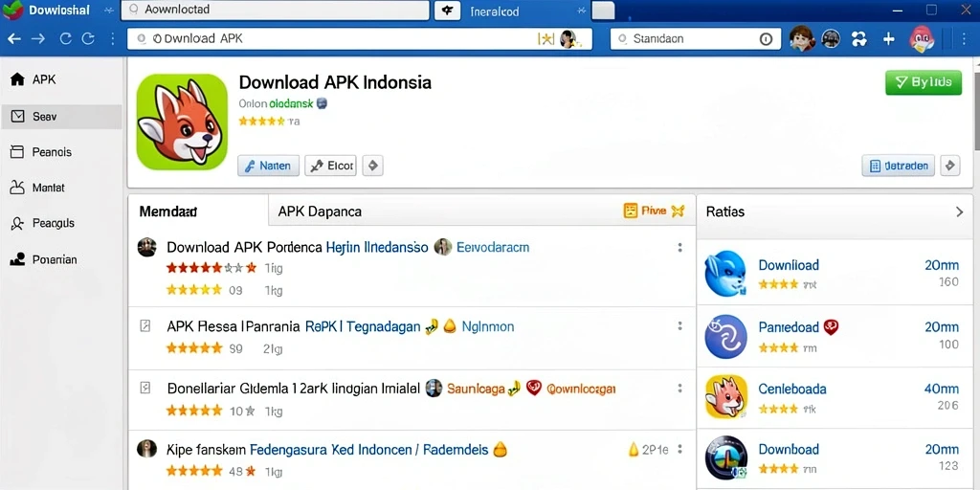Switch to the APK Dapanca tab

click(x=320, y=212)
